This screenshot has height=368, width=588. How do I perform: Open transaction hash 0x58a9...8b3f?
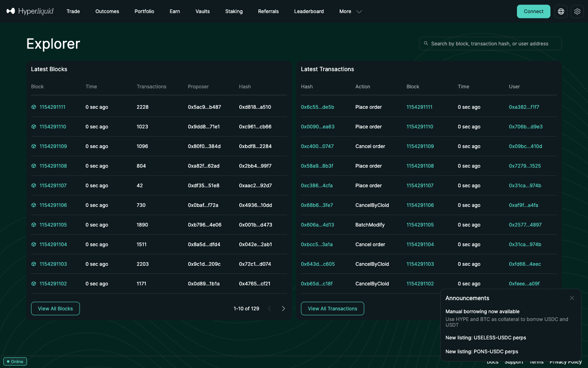point(317,166)
